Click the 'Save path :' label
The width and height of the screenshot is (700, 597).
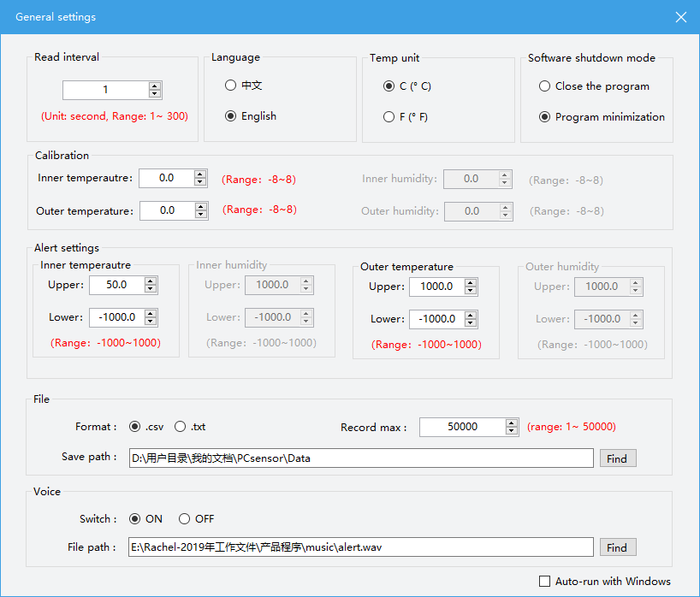[89, 457]
